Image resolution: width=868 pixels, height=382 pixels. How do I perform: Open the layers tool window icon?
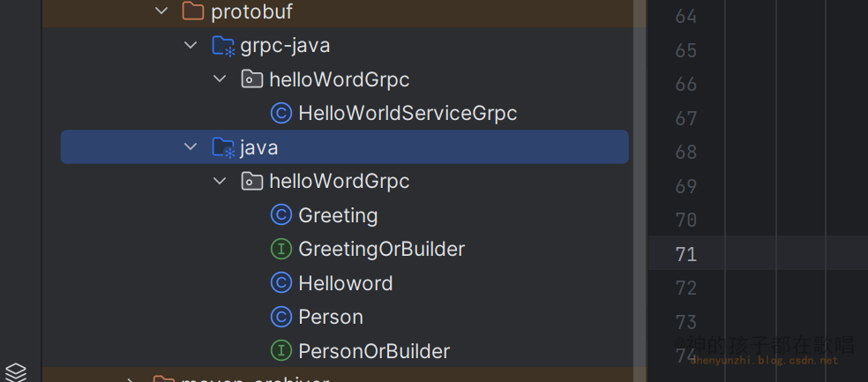point(16,371)
